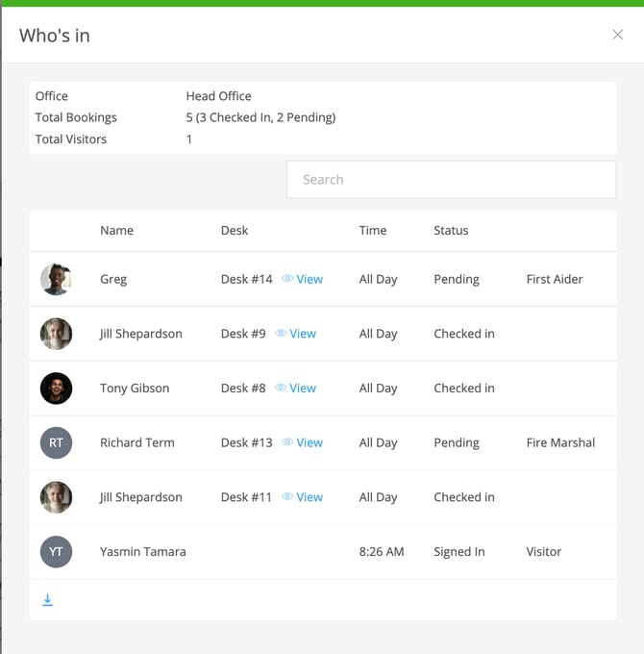Open View link for Desk #9
The image size is (644, 654).
pos(303,334)
